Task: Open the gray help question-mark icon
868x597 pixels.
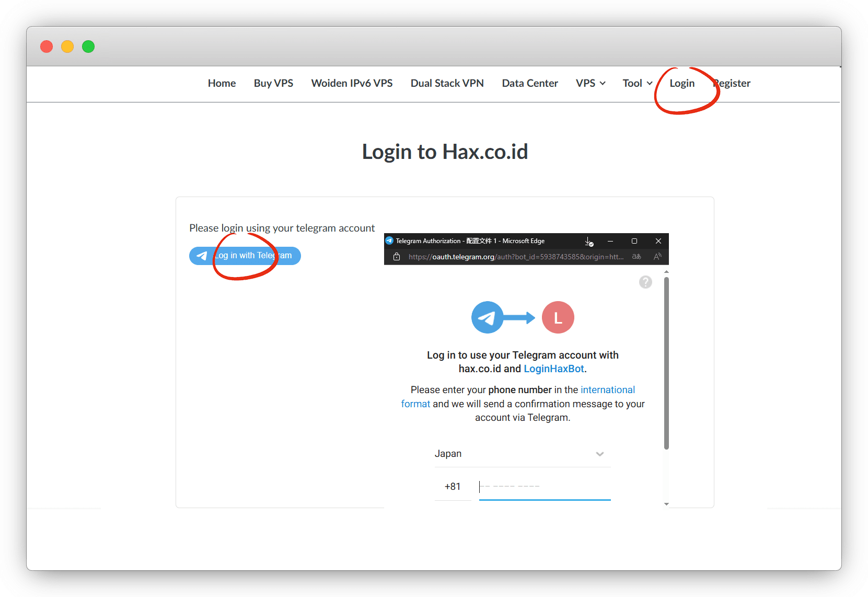Action: pyautogui.click(x=645, y=282)
